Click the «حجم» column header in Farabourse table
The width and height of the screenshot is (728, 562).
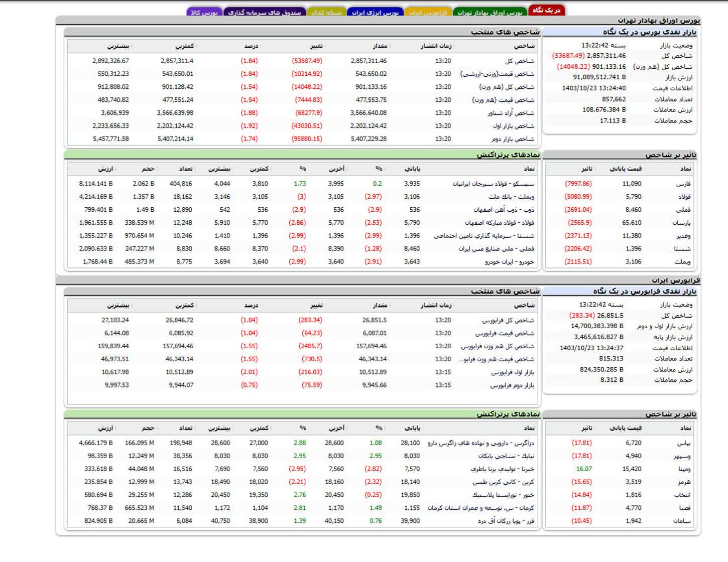(x=148, y=428)
